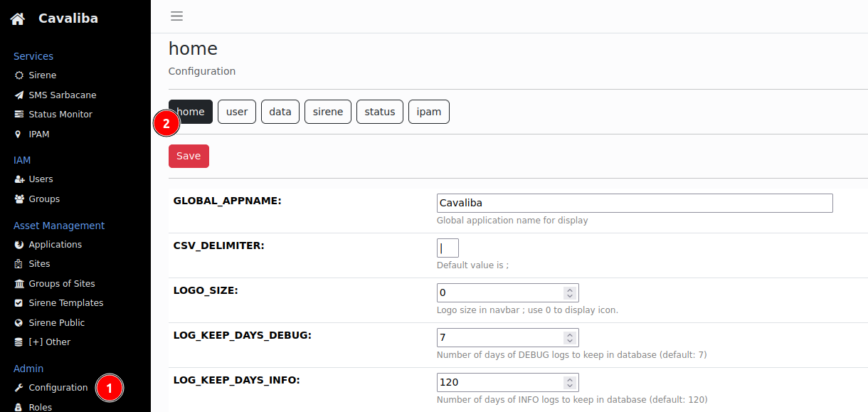The image size is (868, 412).
Task: Open the Sirene service from the sidebar
Action: coord(42,75)
